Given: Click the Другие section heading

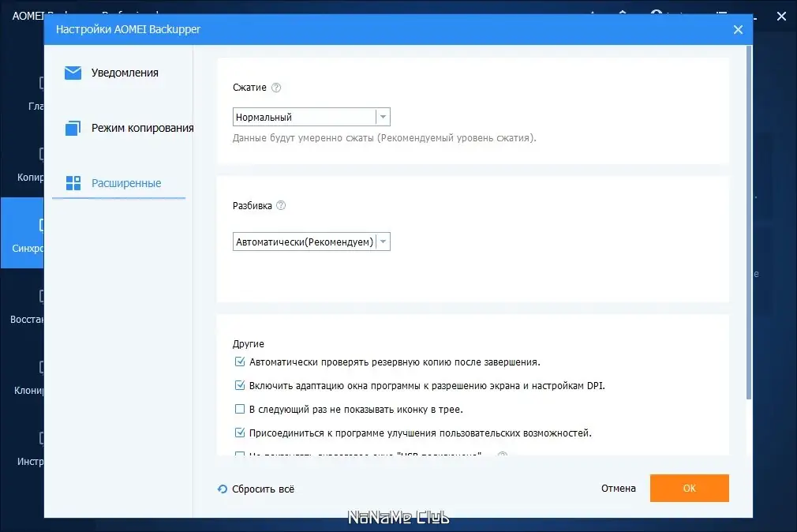Looking at the screenshot, I should pos(248,344).
